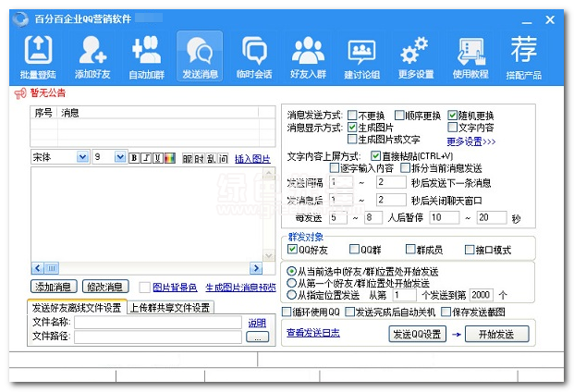
Task: Toggle bold B formatting button
Action: pyautogui.click(x=134, y=158)
